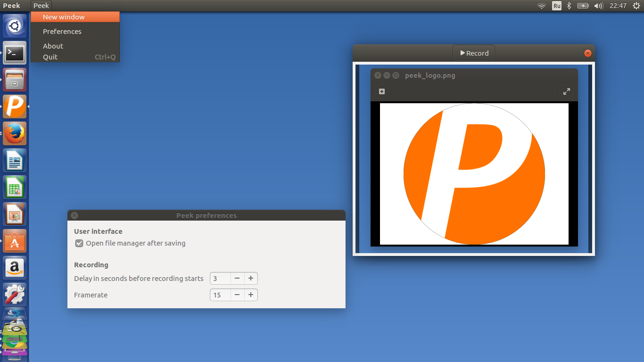
Task: Click the 22:47 clock indicator
Action: click(618, 6)
